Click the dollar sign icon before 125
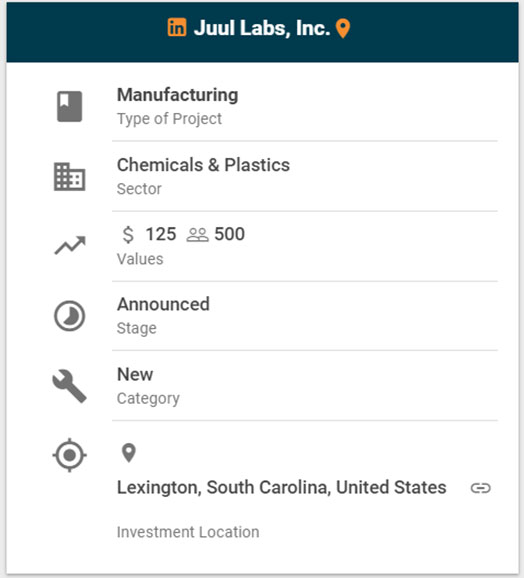Image resolution: width=524 pixels, height=578 pixels. coord(128,234)
